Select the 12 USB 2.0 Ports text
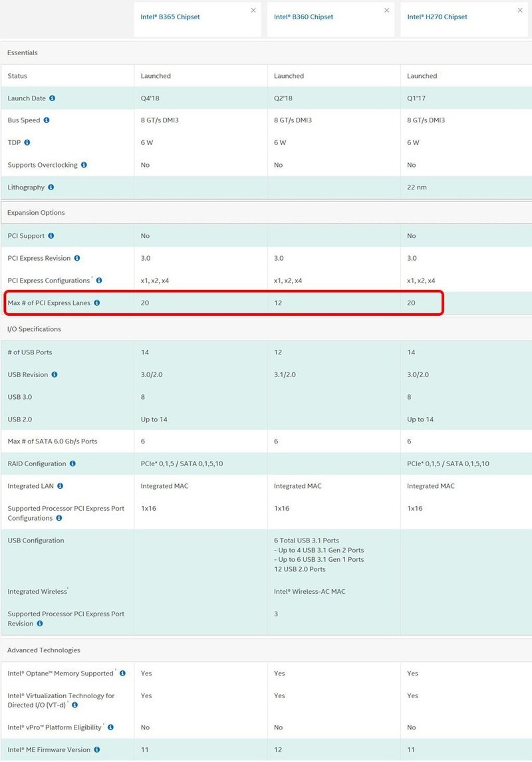The height and width of the screenshot is (762, 532). [x=300, y=569]
